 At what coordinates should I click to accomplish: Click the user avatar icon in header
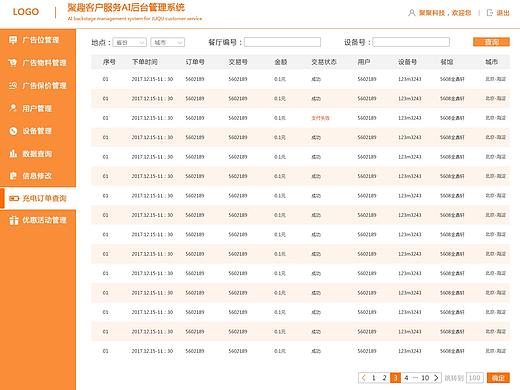coord(412,13)
